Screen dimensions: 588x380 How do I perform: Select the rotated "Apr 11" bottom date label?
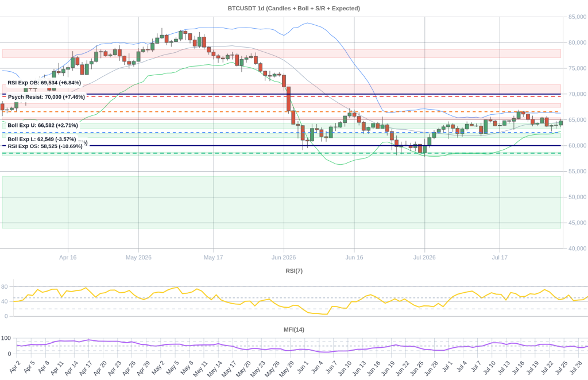57,369
